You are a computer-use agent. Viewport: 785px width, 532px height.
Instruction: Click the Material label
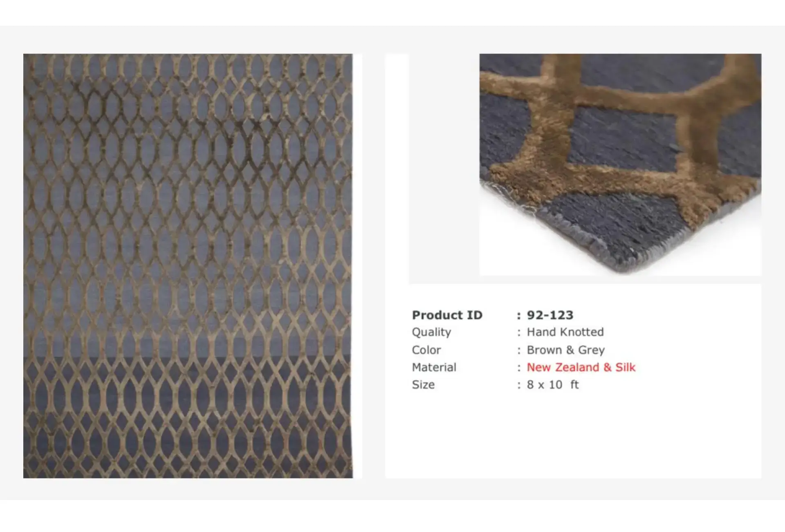tap(434, 367)
